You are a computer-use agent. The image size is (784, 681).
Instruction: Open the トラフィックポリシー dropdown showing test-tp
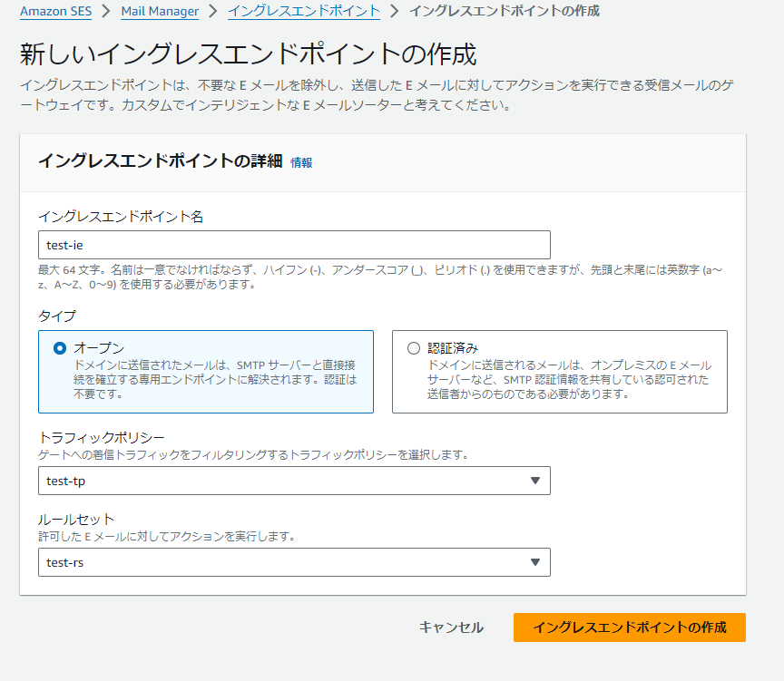[x=294, y=481]
